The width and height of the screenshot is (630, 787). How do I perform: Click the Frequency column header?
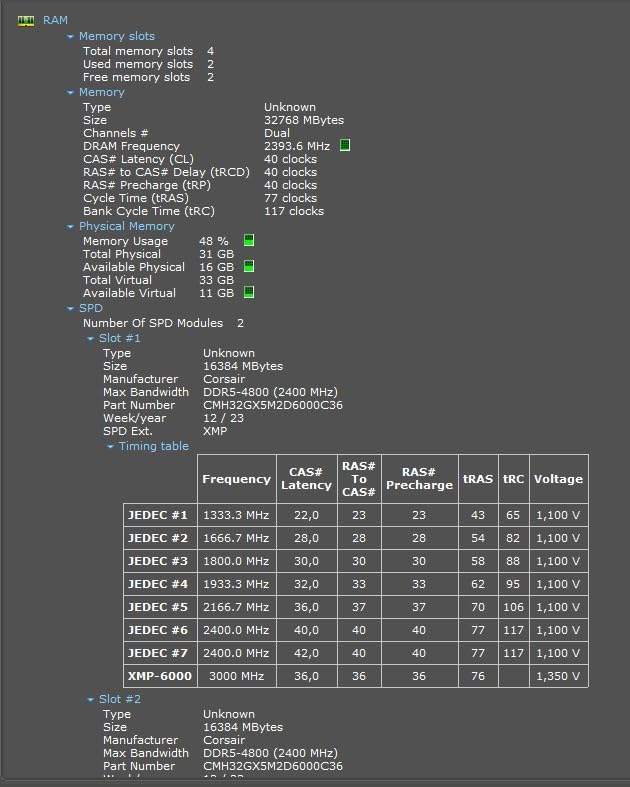point(236,479)
